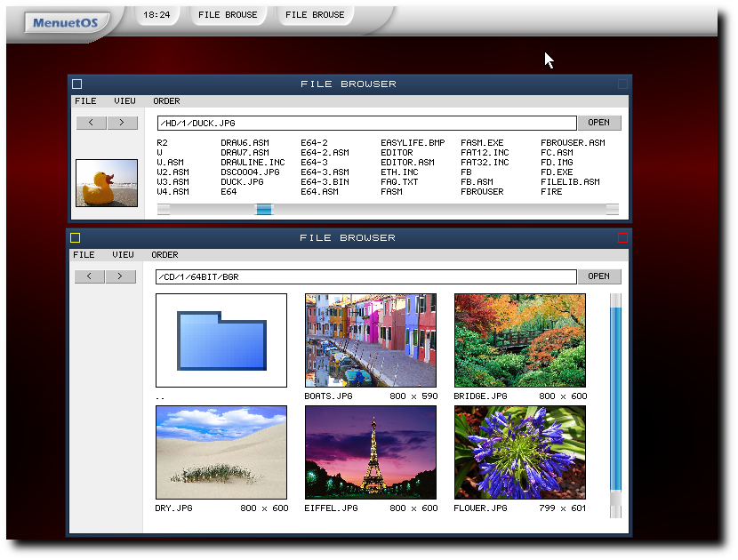Select the BRIDGE.JPG thumbnail
738x560 pixels.
(520, 340)
